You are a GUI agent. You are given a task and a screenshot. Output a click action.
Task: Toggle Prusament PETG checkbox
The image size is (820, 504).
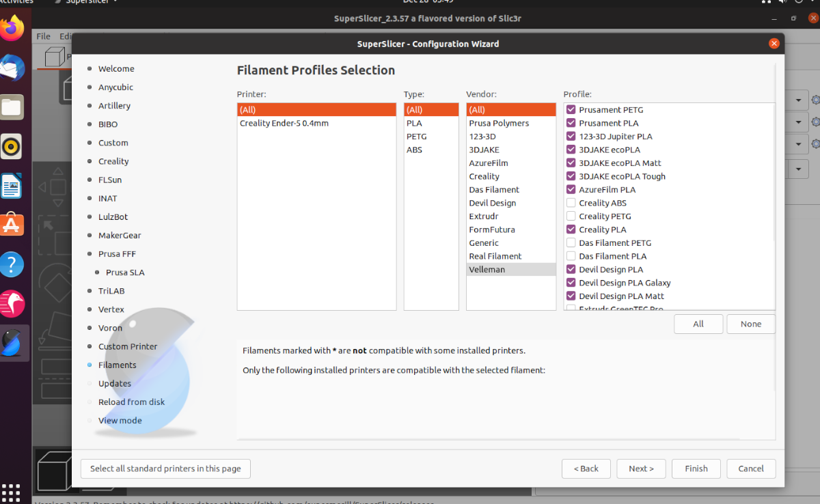pos(571,109)
